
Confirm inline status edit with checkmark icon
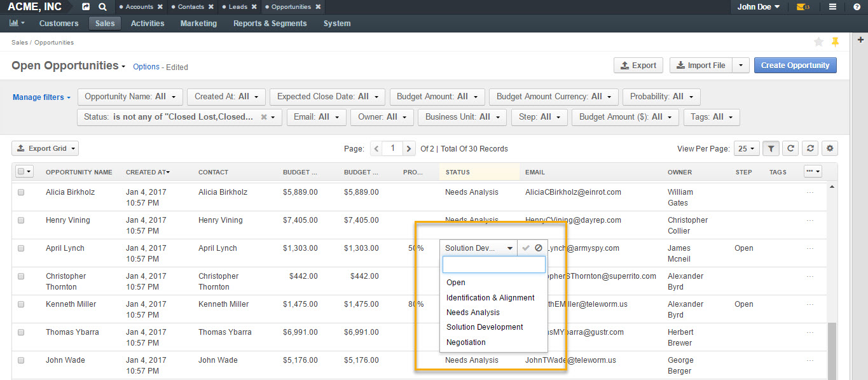pyautogui.click(x=526, y=248)
